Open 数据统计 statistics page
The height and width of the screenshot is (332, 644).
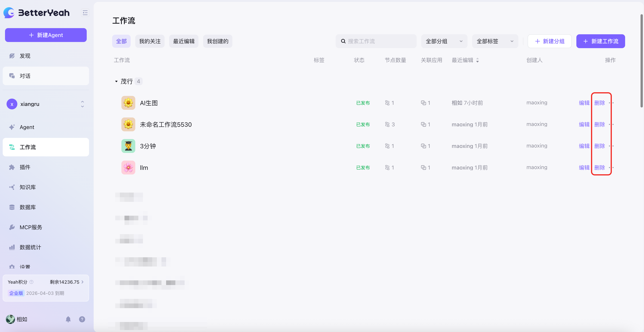click(30, 247)
